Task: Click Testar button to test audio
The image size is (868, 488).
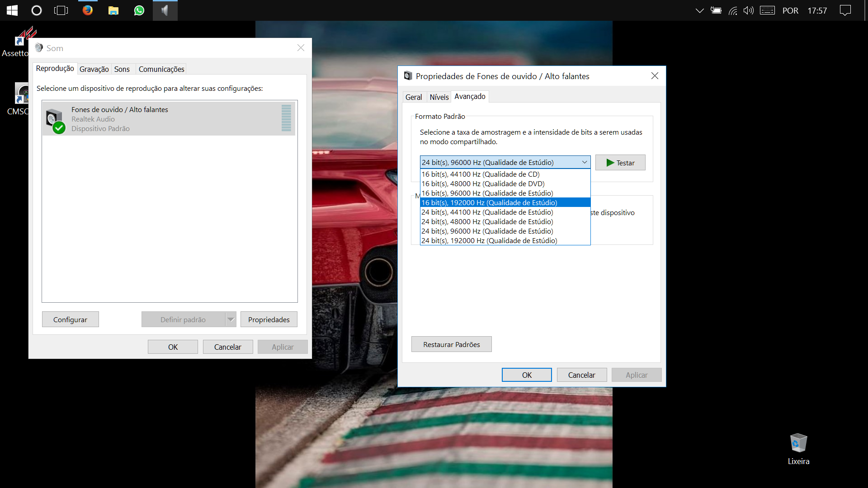Action: point(620,163)
